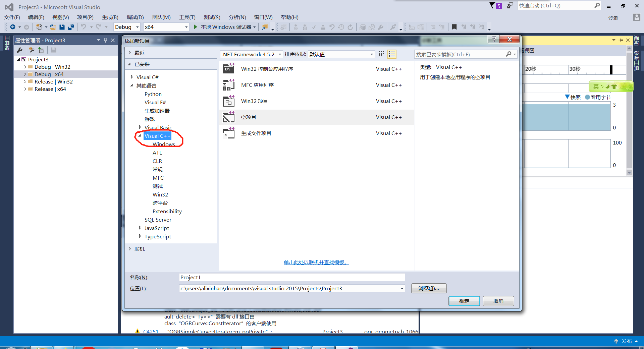Select the Visual F# node
Screen dimensions: 644x349
pyautogui.click(x=155, y=103)
